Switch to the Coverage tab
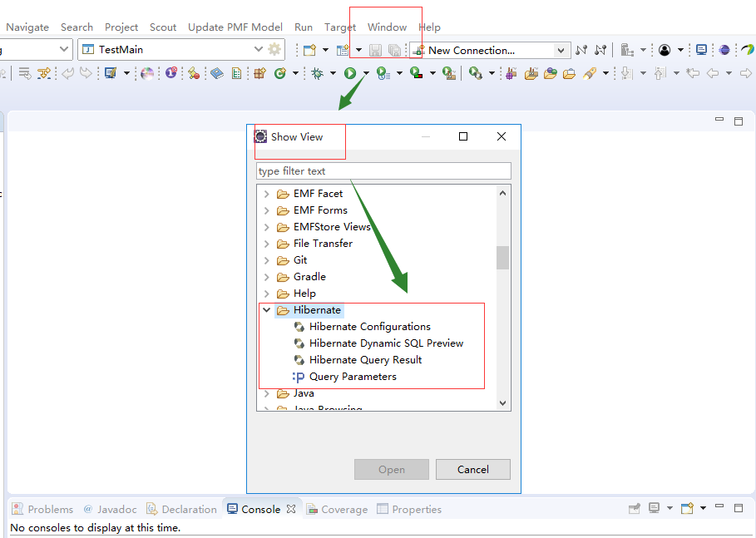Screen dimensions: 756x538 click(337, 509)
